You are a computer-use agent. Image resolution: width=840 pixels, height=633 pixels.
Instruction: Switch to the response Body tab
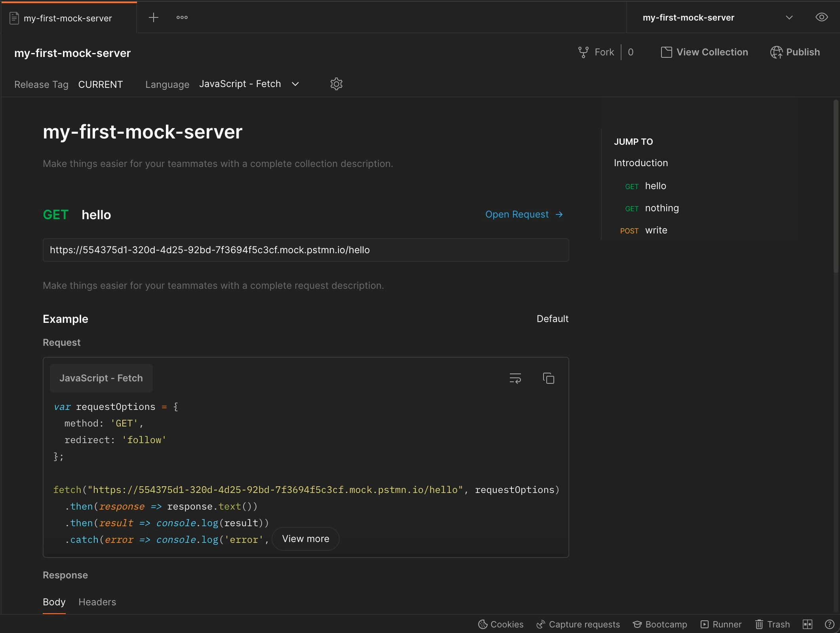pos(54,602)
